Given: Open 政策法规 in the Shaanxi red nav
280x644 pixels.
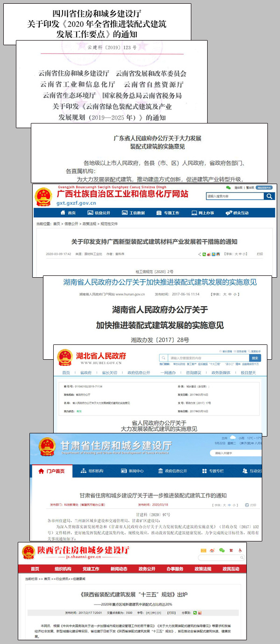Looking at the screenshot, I should (203, 569).
